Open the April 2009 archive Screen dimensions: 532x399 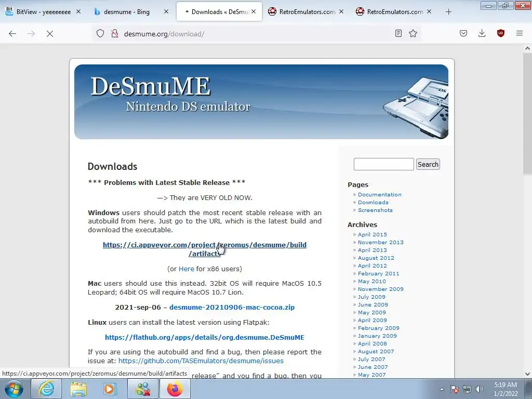coord(372,320)
